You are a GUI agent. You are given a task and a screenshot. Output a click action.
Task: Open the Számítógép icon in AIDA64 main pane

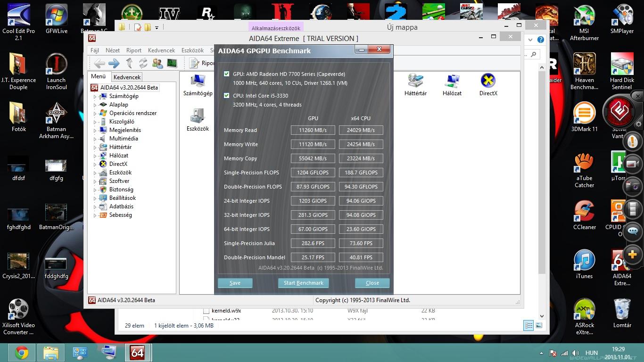(x=198, y=85)
